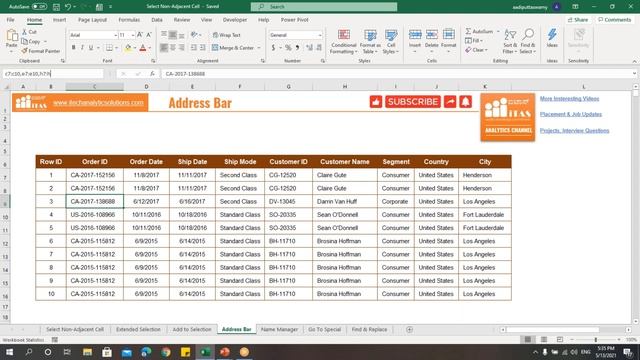640x360 pixels.
Task: Open More Interesting Videos link
Action: [569, 99]
